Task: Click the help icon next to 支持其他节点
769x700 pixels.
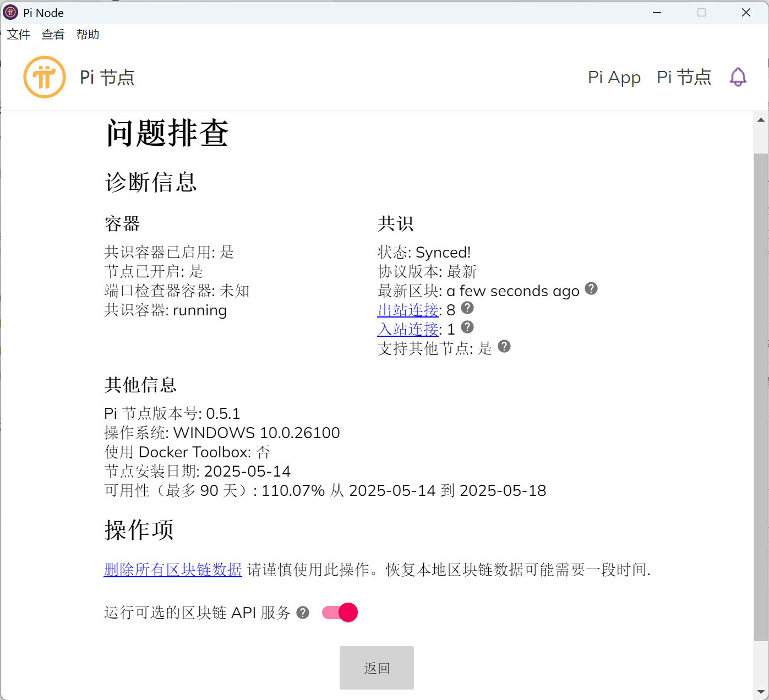Action: [x=504, y=346]
